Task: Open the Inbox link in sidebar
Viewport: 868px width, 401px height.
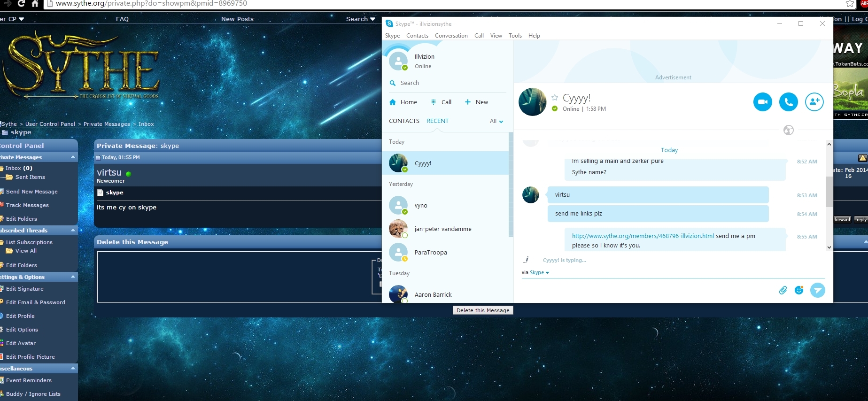Action: pos(13,168)
